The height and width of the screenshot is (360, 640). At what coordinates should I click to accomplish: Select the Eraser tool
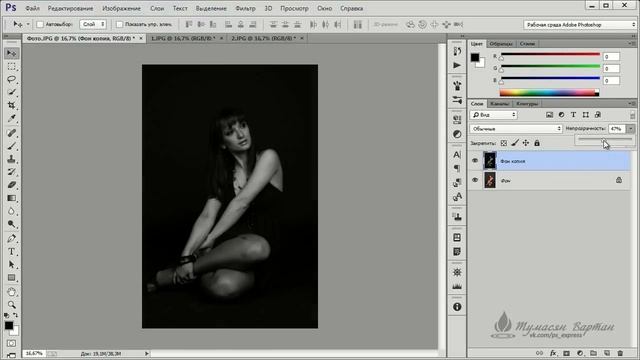coord(11,185)
